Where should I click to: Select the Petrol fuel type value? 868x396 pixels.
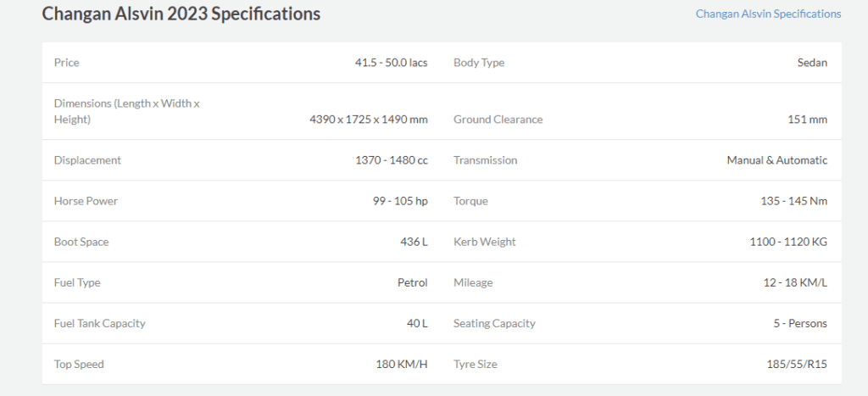click(413, 282)
